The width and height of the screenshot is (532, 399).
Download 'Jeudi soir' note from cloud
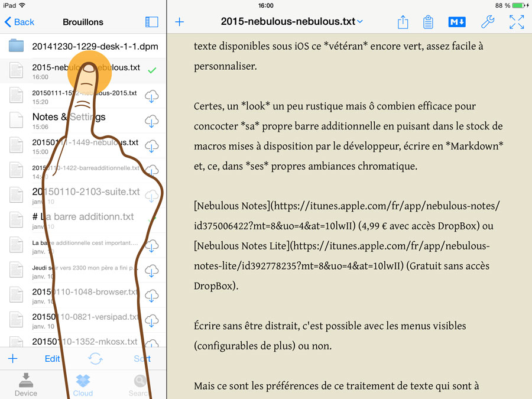click(152, 271)
